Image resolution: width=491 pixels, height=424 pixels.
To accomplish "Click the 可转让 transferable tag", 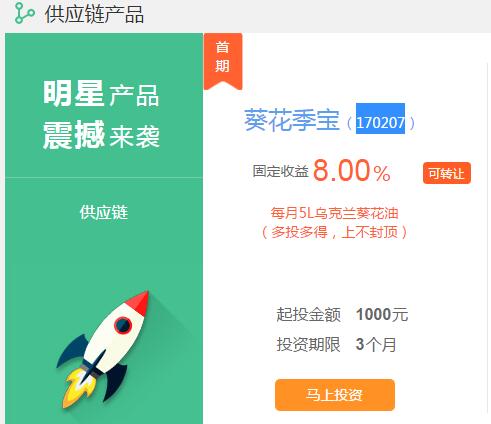I will click(x=447, y=173).
